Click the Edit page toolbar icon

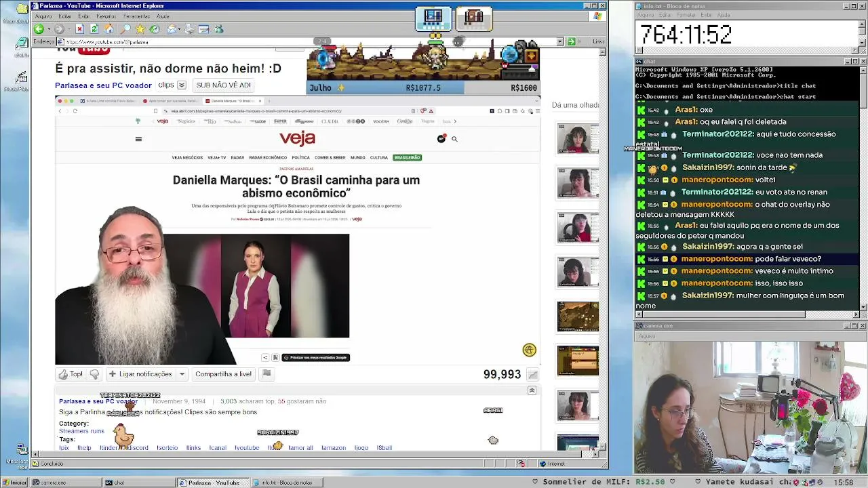pos(203,29)
